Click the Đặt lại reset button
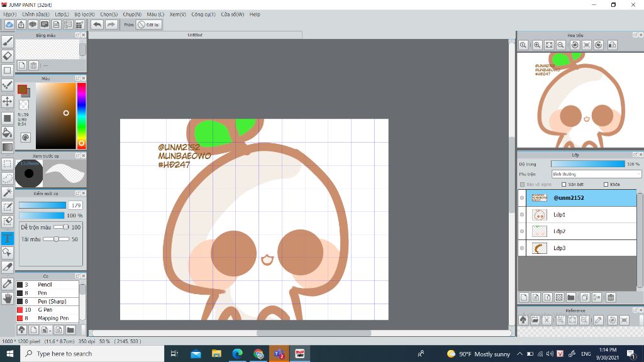644x362 pixels. [x=150, y=25]
